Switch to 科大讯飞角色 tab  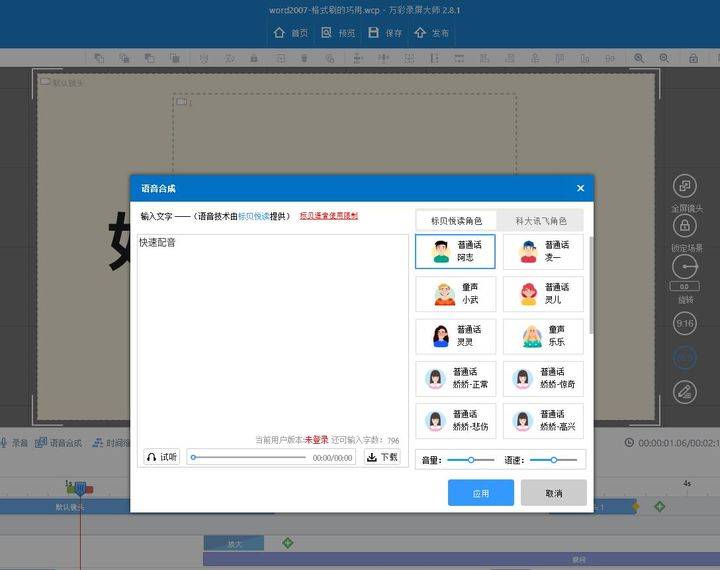click(540, 221)
